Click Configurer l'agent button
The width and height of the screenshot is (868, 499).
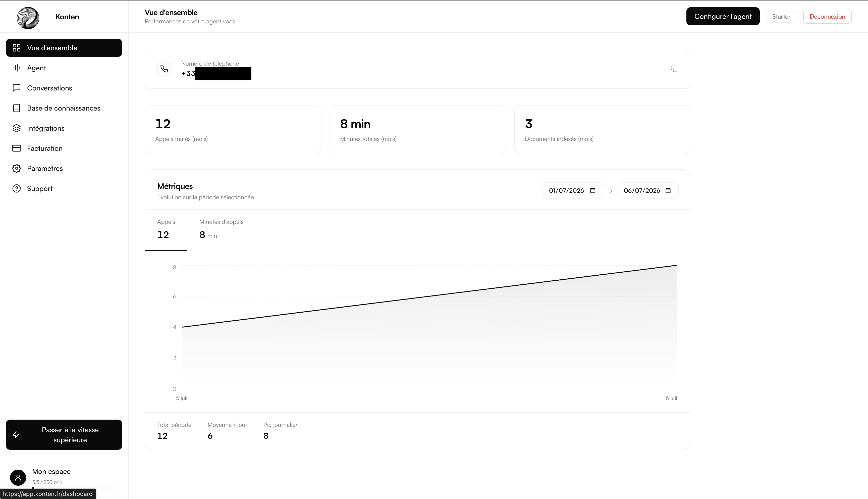click(x=723, y=16)
